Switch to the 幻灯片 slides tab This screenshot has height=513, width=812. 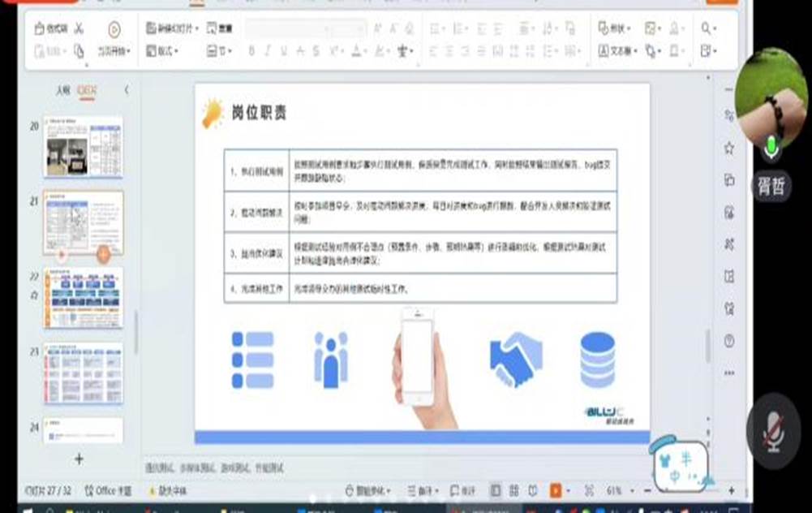[87, 88]
